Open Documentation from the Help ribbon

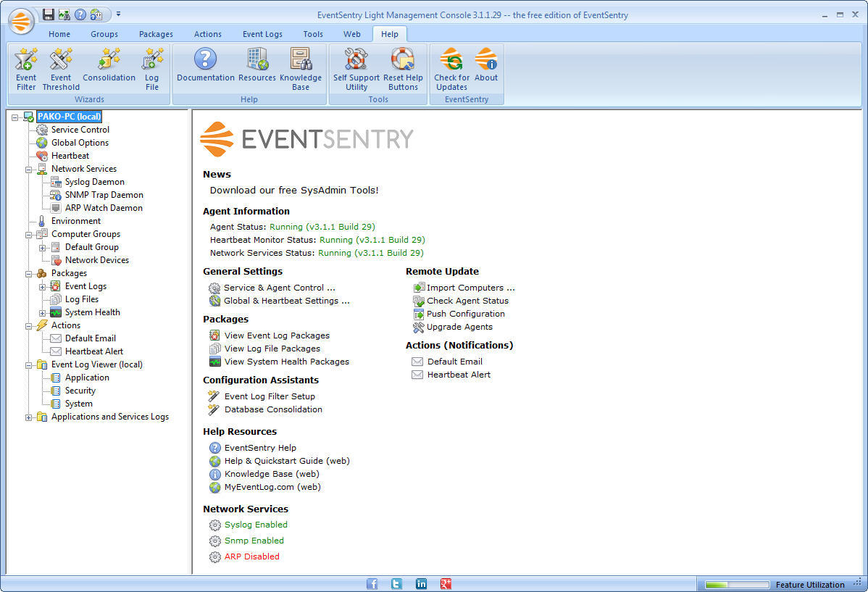205,65
